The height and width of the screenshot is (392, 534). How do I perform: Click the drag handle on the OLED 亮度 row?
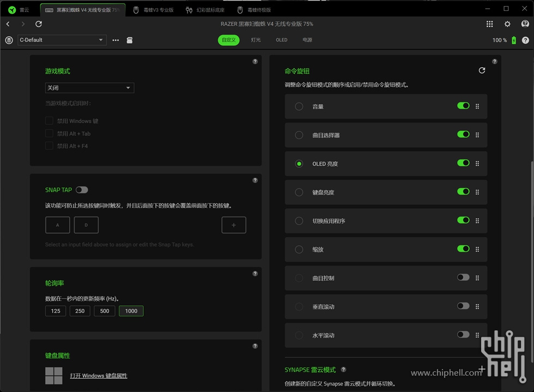click(477, 164)
